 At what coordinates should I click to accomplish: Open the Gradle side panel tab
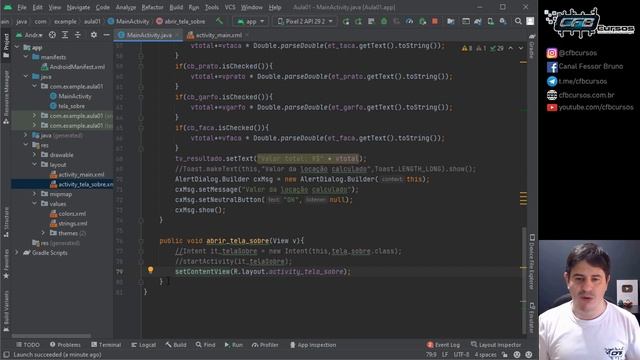click(x=532, y=46)
